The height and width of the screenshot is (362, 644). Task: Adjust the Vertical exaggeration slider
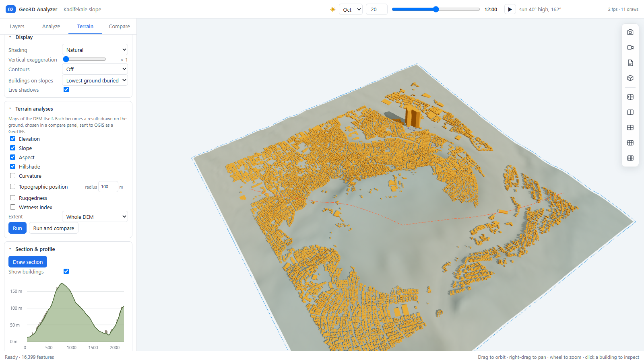(x=85, y=59)
